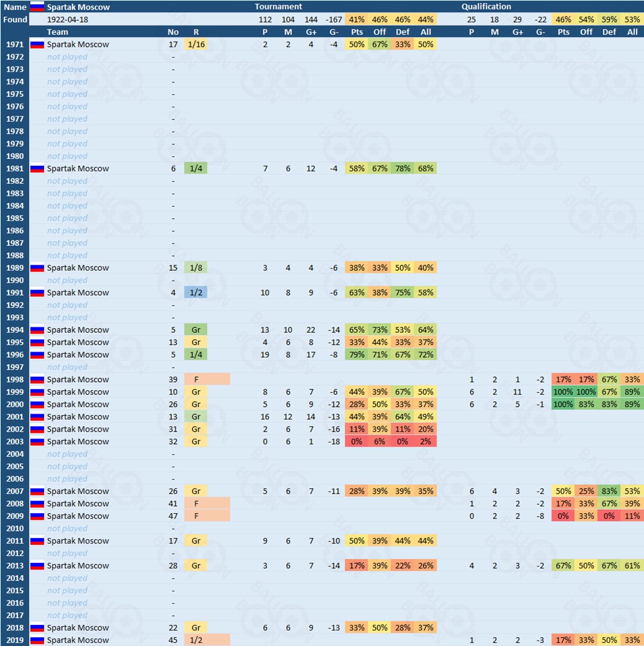Screen dimensions: 644x646
Task: Click the 'not played' cell for 1990
Action: (x=67, y=280)
